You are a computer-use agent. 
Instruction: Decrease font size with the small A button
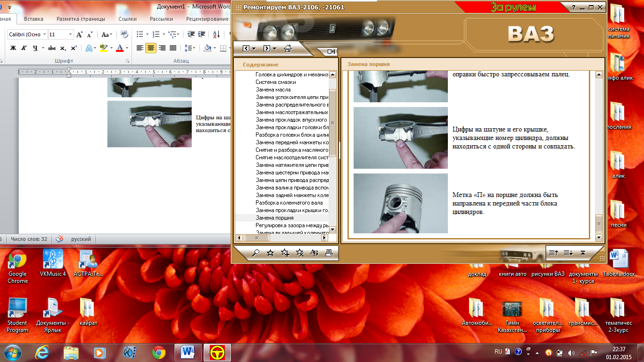pyautogui.click(x=90, y=34)
